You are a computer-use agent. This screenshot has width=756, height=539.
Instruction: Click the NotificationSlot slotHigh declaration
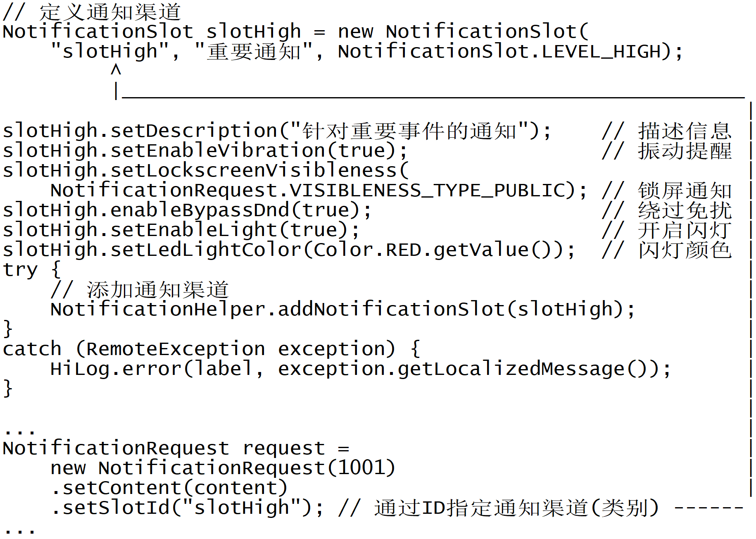[152, 32]
